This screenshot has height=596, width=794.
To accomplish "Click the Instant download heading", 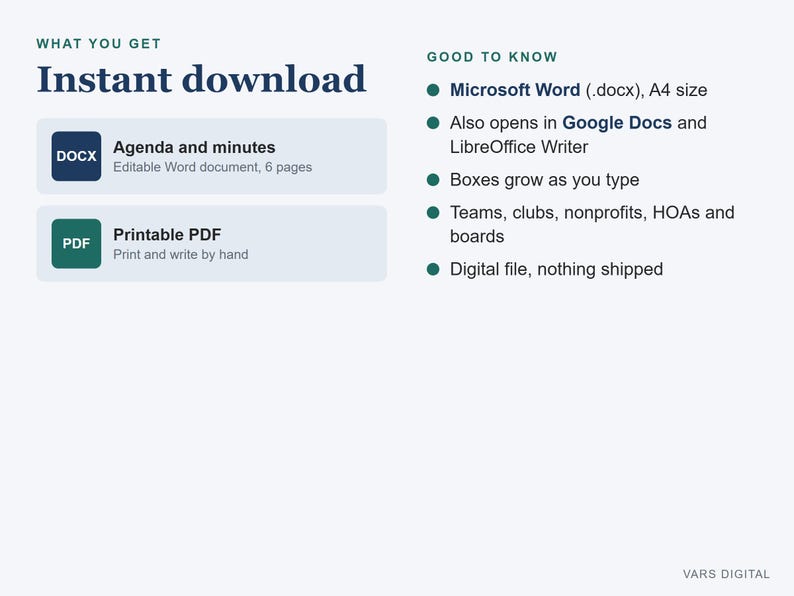I will 201,80.
